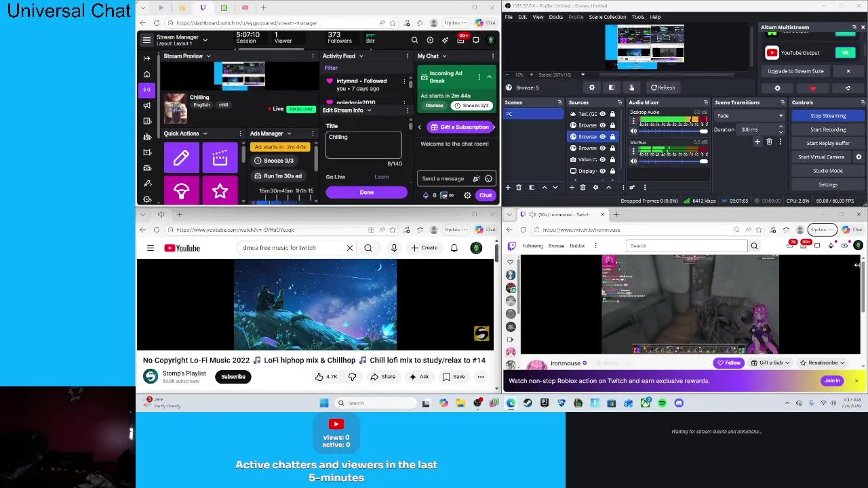Open the OBS Docks menu
Screen dimensions: 868x488
555,17
